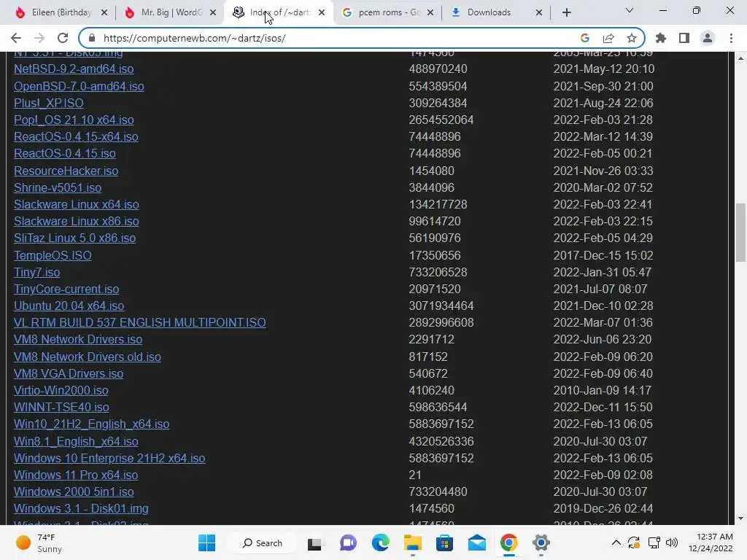Open a new browser tab

pyautogui.click(x=566, y=12)
